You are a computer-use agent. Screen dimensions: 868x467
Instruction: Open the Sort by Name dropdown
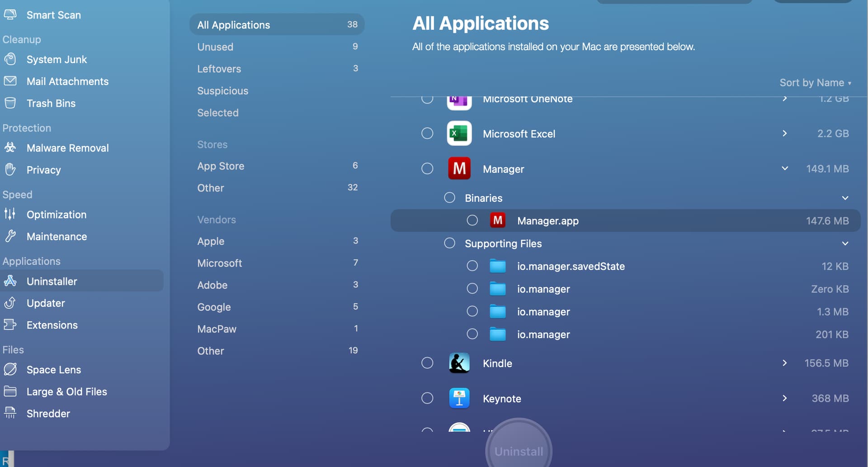coord(815,82)
